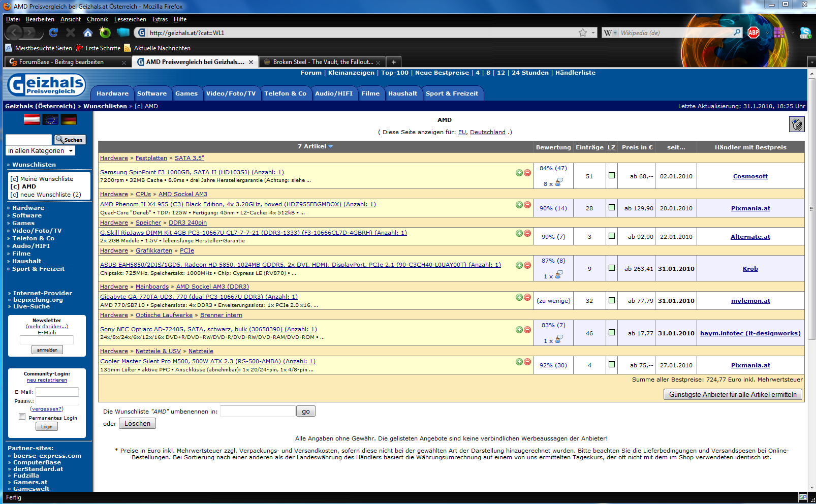Click the Löschen button
Viewport: 816px width, 504px height.
137,424
